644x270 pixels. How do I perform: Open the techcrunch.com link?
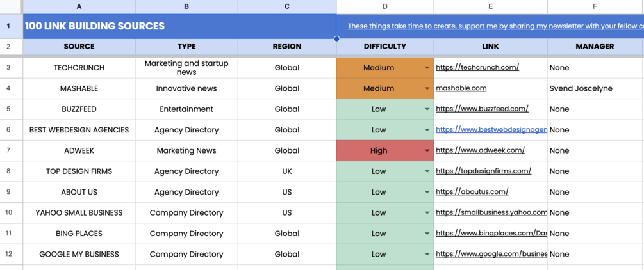(x=477, y=68)
